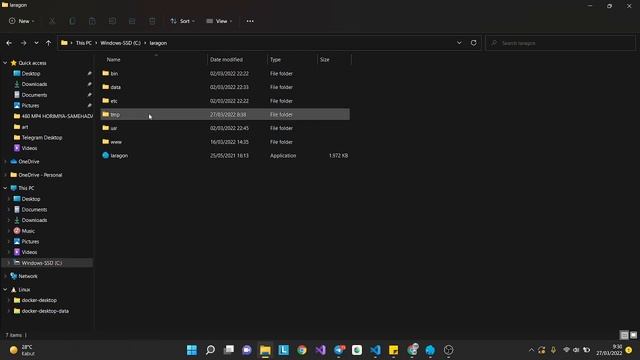
Task: Click the search laragon input field
Action: coord(560,43)
